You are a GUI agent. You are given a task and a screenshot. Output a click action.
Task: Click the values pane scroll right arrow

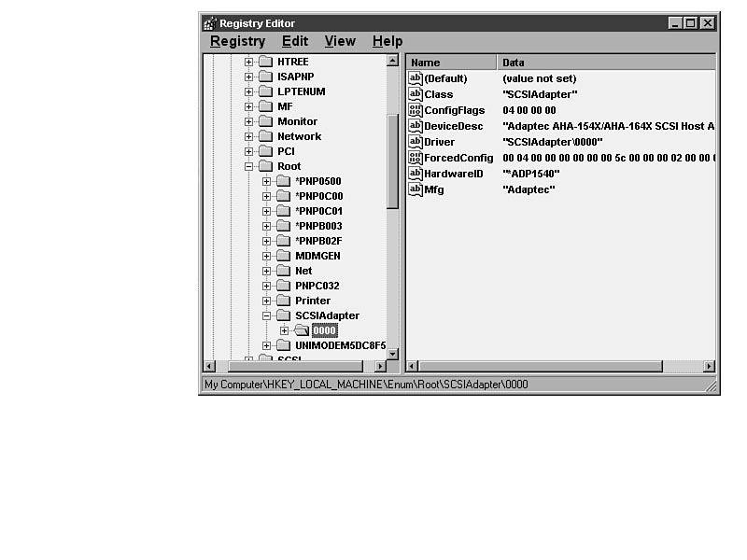(709, 367)
